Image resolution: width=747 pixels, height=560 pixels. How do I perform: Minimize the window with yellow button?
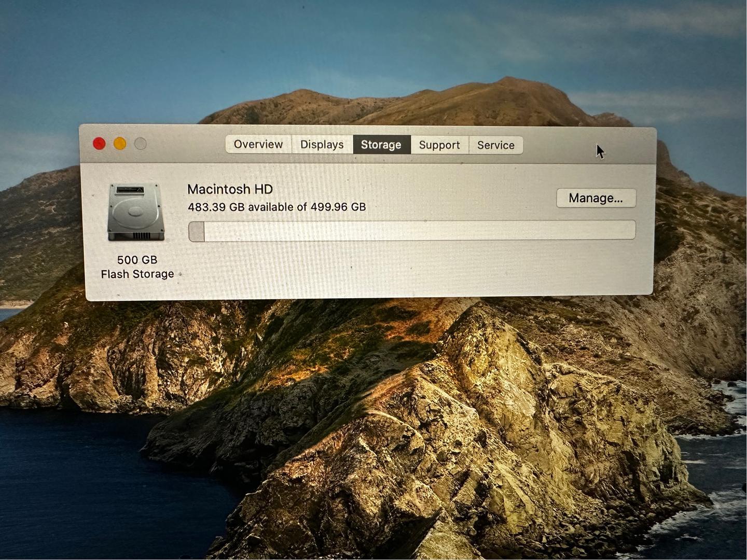(x=120, y=144)
